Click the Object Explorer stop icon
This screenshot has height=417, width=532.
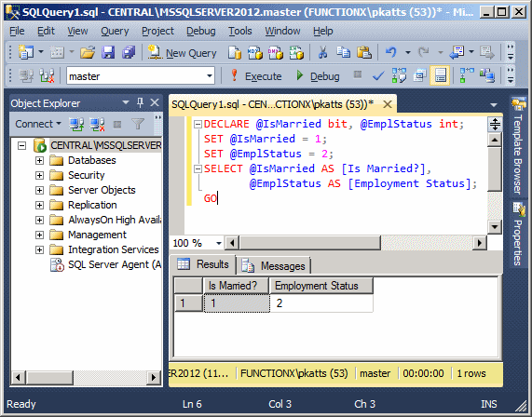117,125
